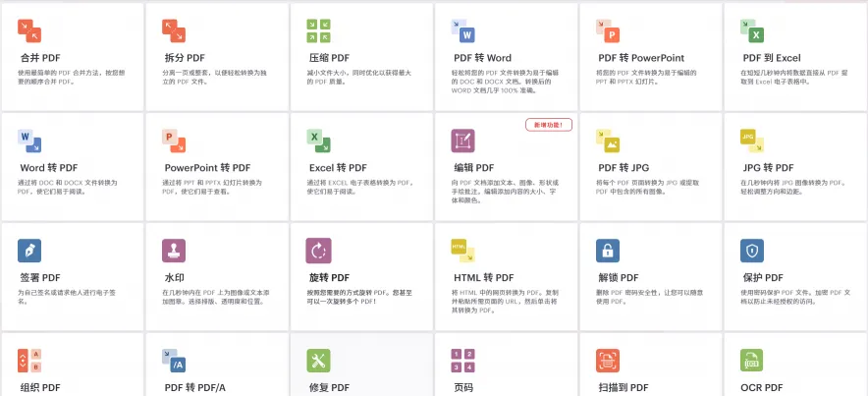Click the 保护 PDF shield icon
This screenshot has width=868, height=396.
(x=752, y=251)
